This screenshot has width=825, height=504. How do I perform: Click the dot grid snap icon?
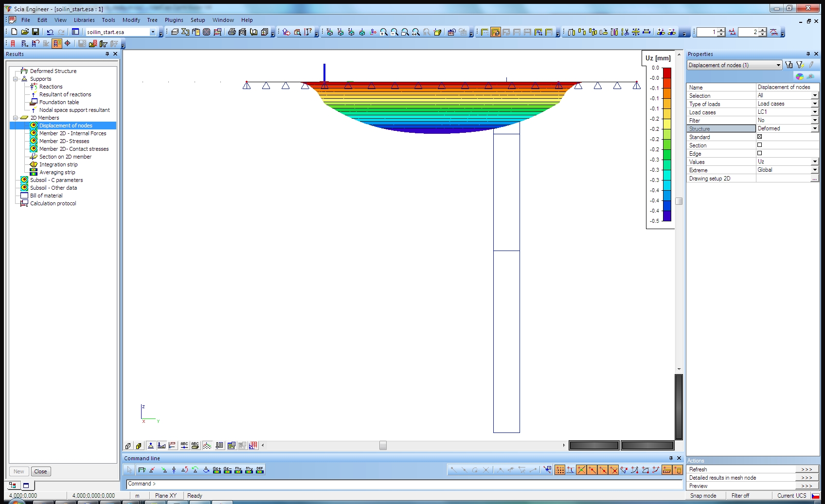(x=559, y=470)
